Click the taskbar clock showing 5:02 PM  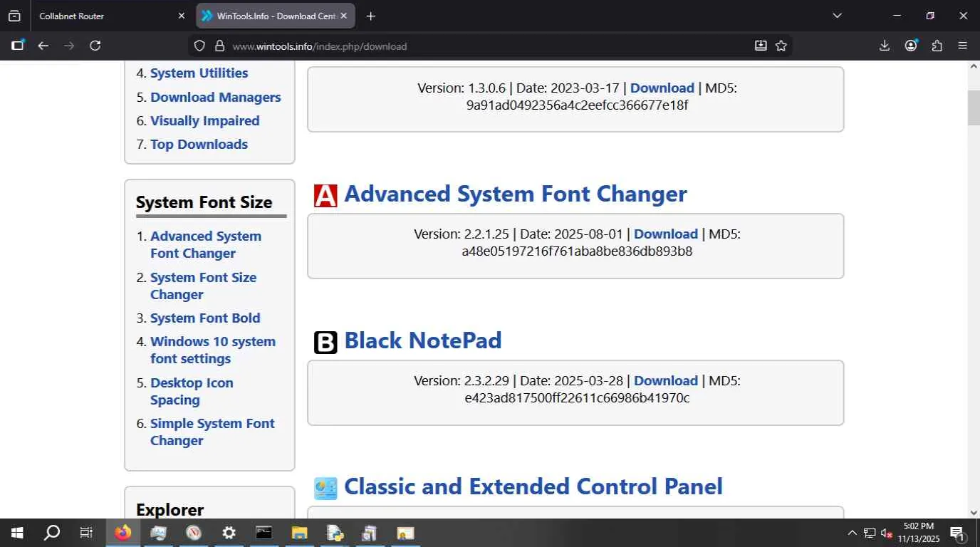[x=920, y=533]
